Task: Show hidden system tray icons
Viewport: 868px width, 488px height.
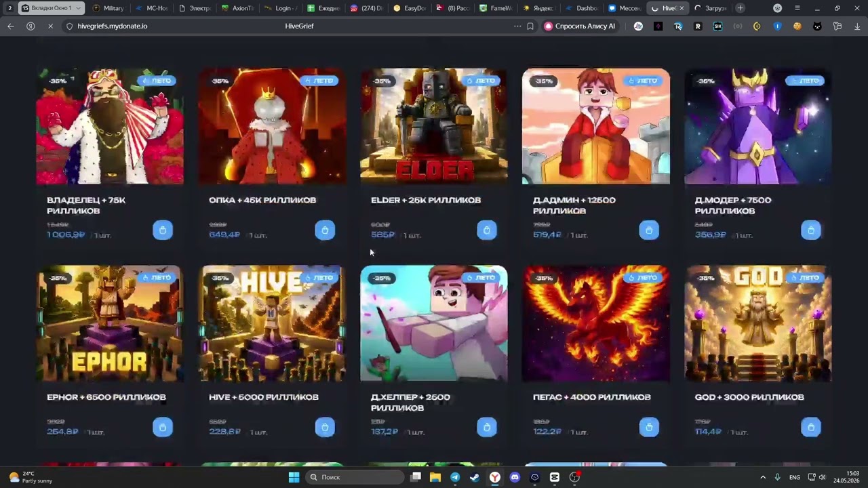Action: click(763, 477)
